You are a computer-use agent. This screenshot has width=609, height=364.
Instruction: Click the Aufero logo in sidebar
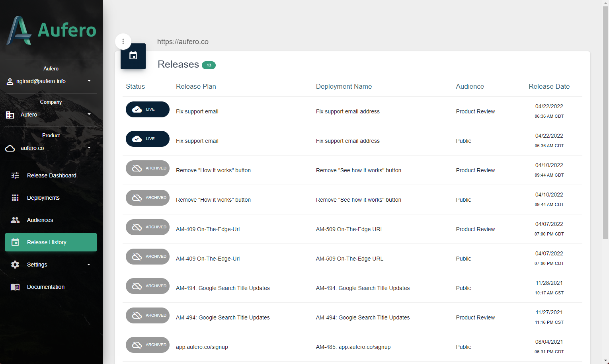51,30
